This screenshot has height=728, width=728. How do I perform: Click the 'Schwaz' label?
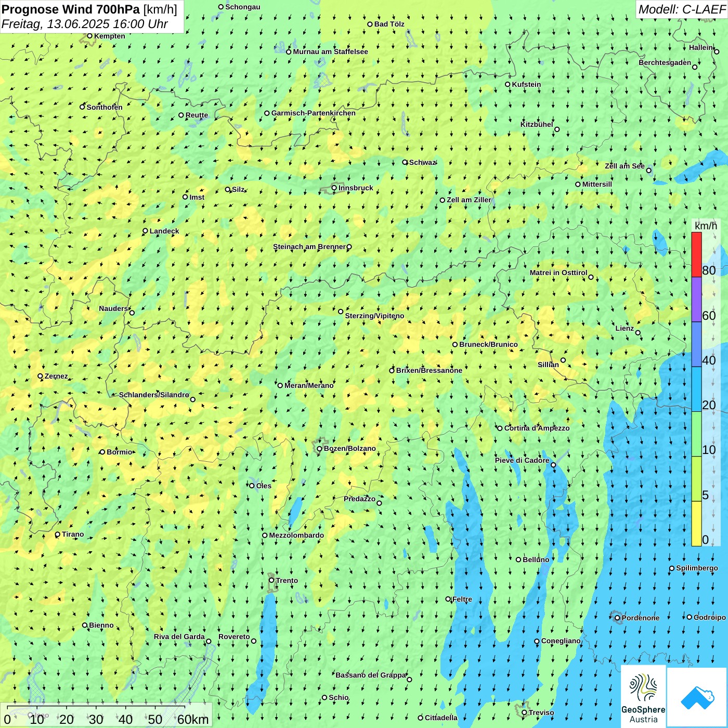[422, 162]
